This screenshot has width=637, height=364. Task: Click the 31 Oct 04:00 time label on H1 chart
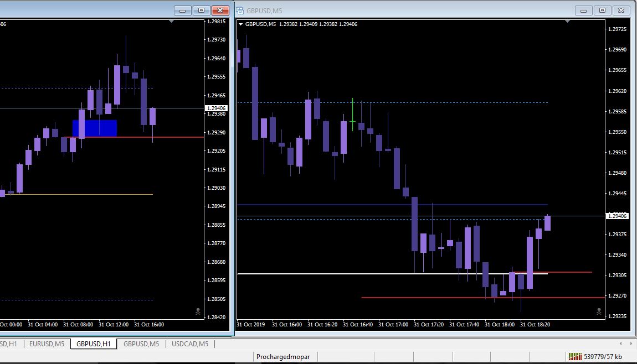(42, 325)
